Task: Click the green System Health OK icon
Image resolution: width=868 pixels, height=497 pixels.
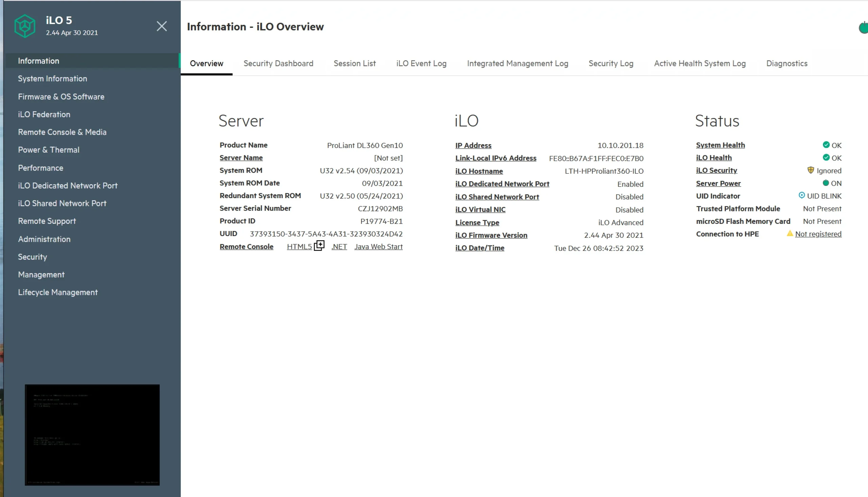Action: tap(826, 145)
